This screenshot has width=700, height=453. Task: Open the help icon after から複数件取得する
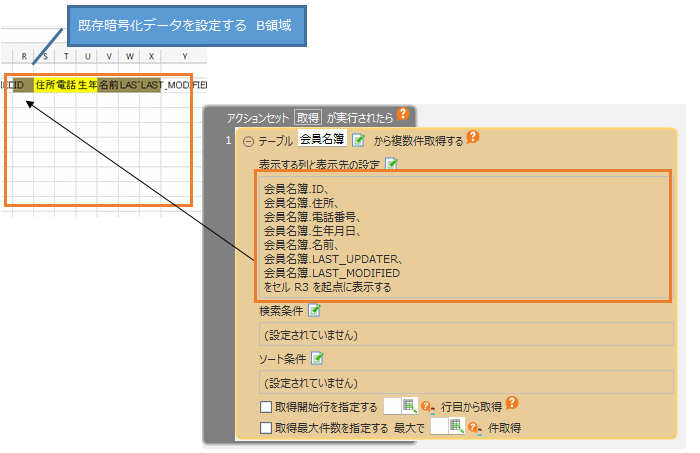(473, 137)
